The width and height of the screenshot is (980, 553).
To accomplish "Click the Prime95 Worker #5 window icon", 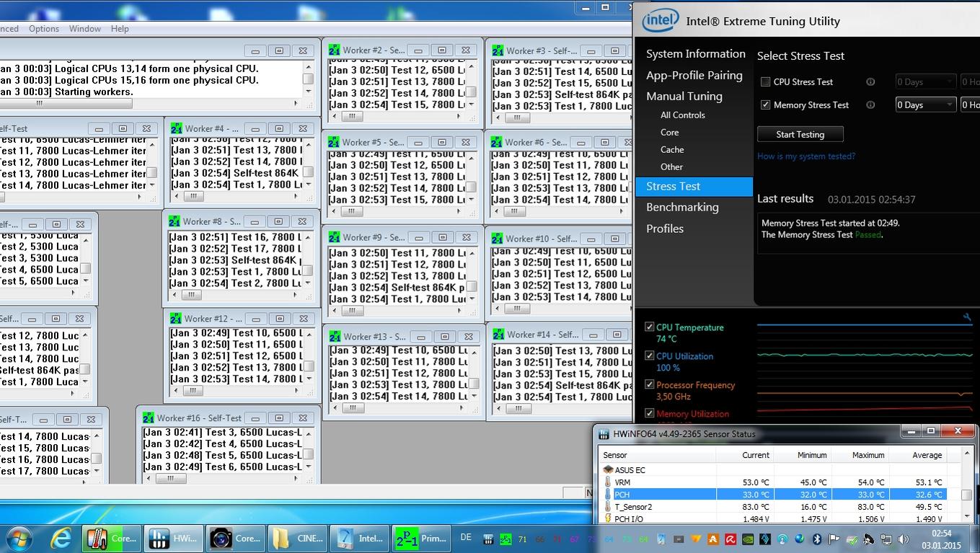I will (334, 142).
